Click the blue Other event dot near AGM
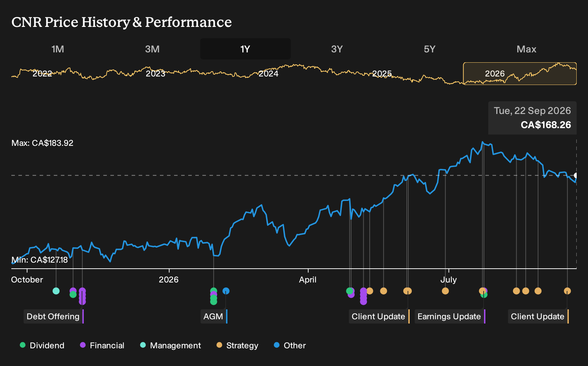Screen dimensions: 588x366 coord(226,291)
